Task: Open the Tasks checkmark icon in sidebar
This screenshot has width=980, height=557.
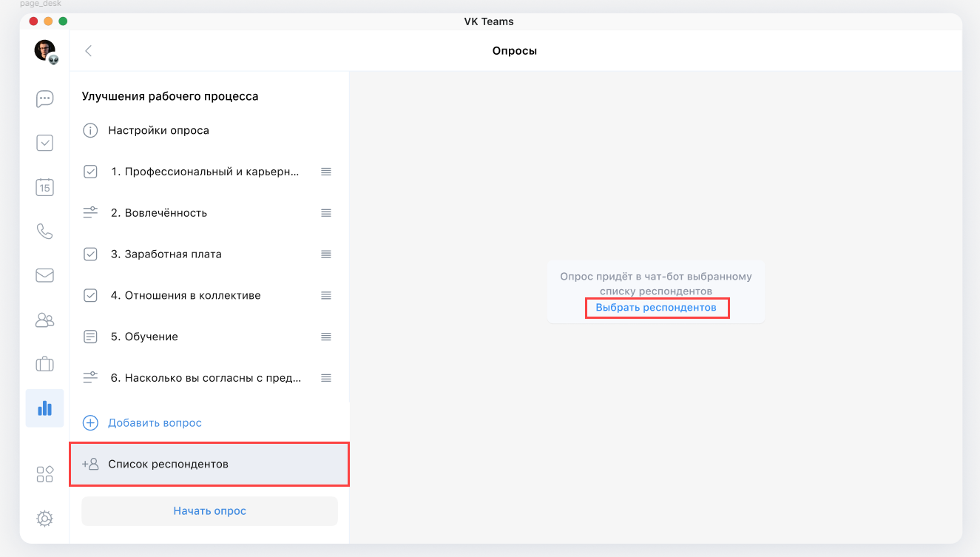Action: click(44, 143)
